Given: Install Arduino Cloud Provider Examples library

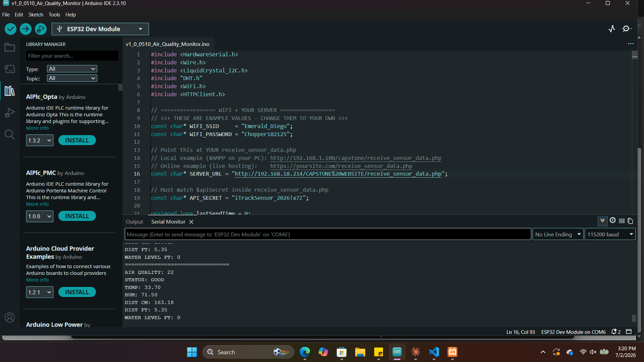Looking at the screenshot, I should pos(77,292).
